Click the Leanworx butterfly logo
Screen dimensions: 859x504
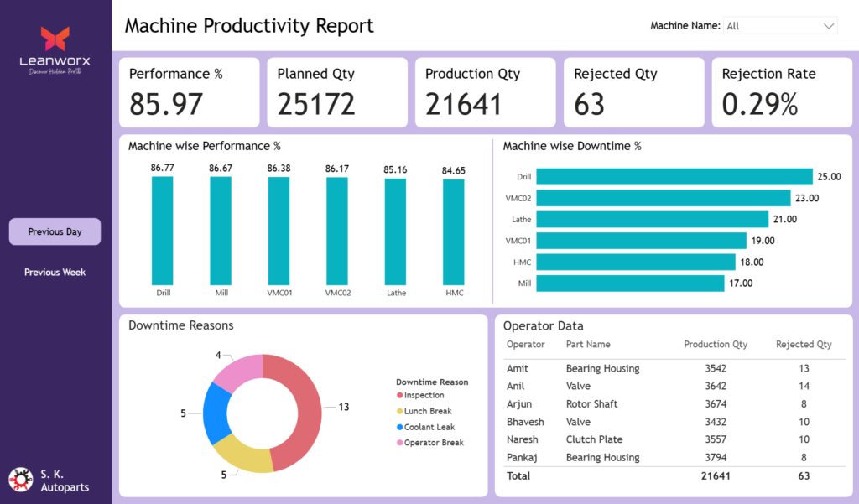(x=55, y=38)
